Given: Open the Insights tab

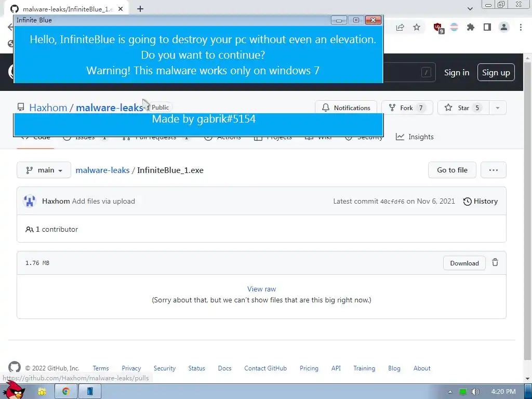Looking at the screenshot, I should (x=415, y=137).
